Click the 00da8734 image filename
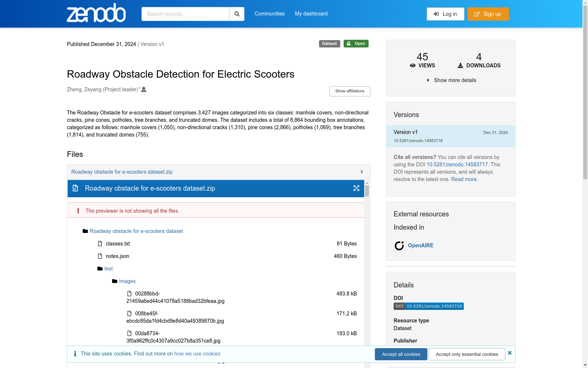Screen dimensions: 588x368 173,337
